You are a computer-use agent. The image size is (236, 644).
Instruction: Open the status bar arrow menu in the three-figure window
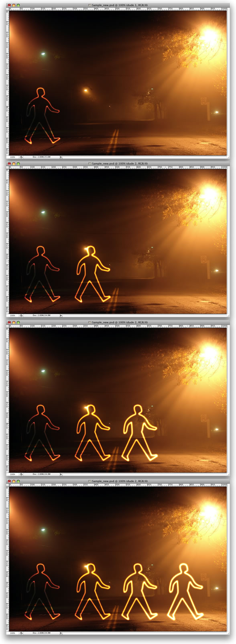[61, 474]
